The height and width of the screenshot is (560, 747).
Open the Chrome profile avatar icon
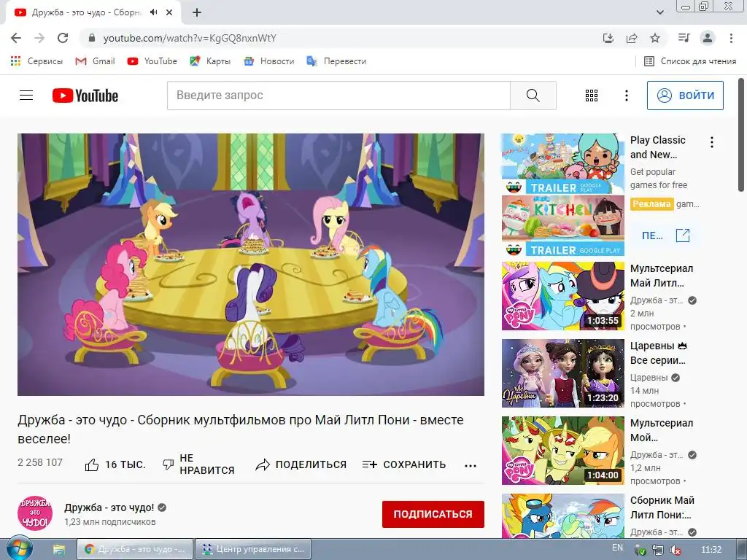708,38
